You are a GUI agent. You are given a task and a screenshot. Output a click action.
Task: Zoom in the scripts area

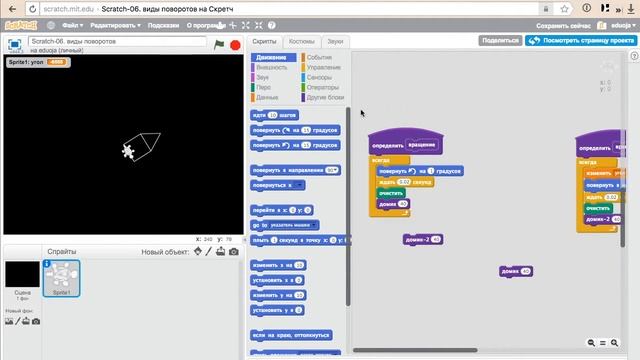tap(615, 343)
